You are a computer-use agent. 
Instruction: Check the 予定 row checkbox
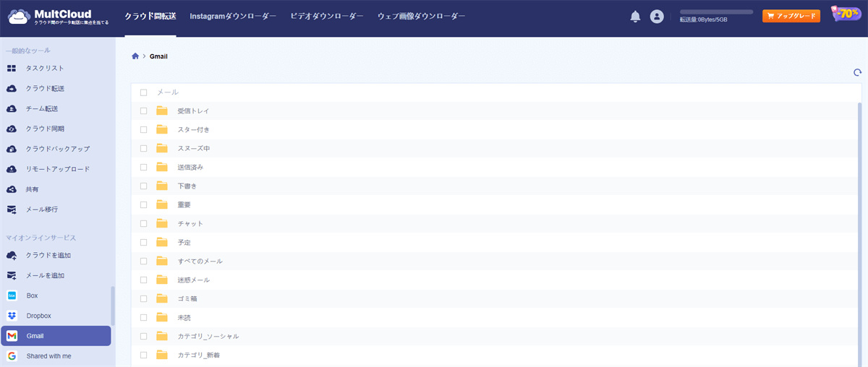[x=143, y=242]
